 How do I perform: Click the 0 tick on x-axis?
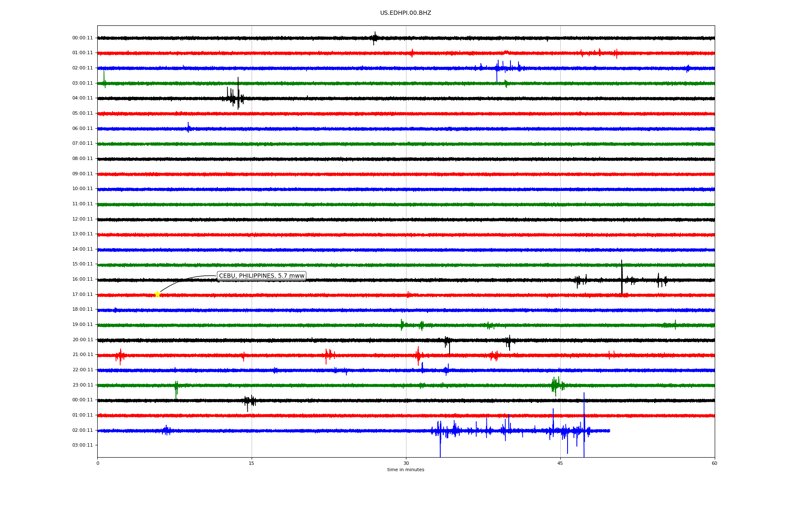(98, 464)
